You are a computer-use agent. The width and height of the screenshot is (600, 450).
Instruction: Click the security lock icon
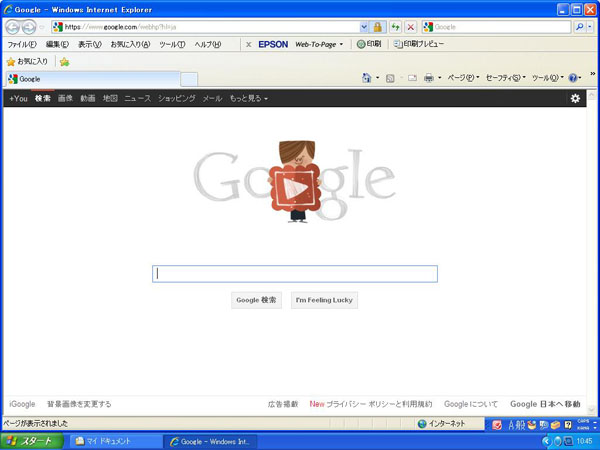[378, 27]
